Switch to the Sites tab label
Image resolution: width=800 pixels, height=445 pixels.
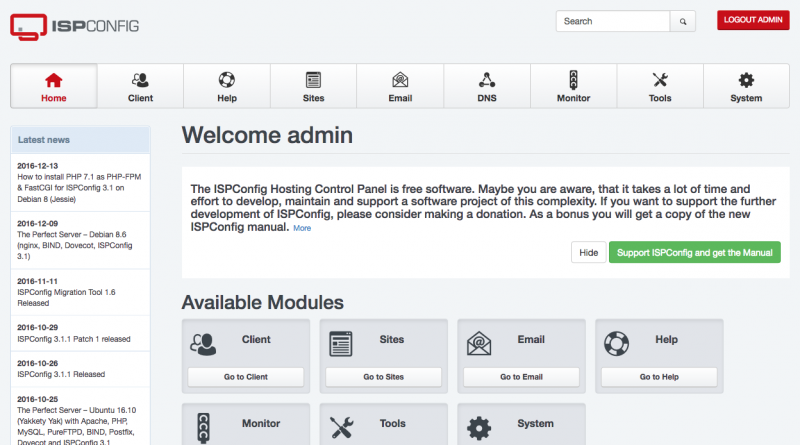pos(313,98)
